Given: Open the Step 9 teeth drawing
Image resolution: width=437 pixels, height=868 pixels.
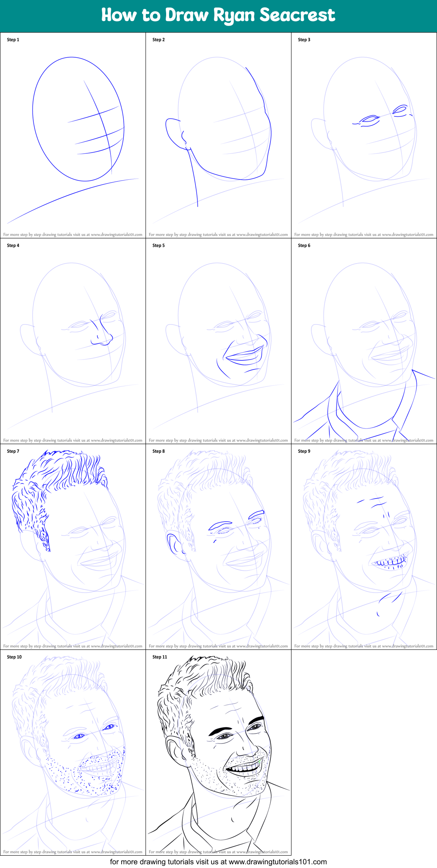Looking at the screenshot, I should [x=364, y=547].
